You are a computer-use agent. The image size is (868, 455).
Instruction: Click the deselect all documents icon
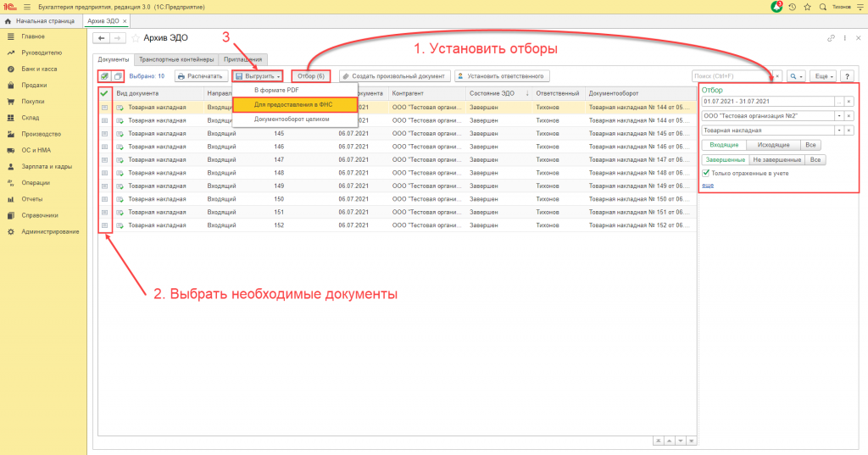click(x=117, y=76)
